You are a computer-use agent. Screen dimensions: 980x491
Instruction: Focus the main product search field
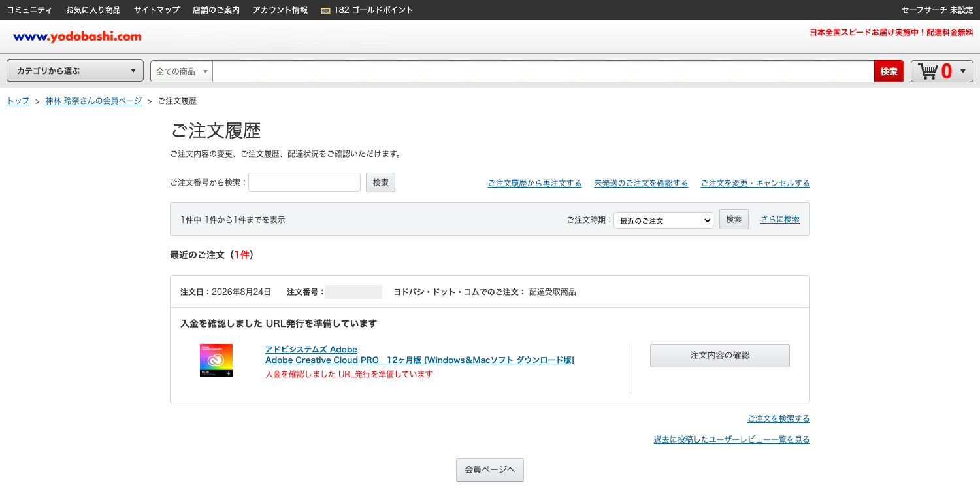[x=543, y=71]
